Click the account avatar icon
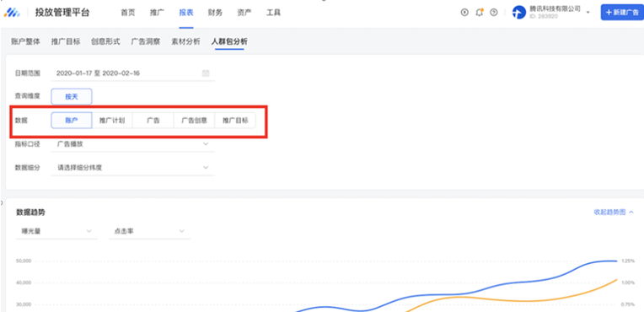The height and width of the screenshot is (312, 644). coord(519,13)
